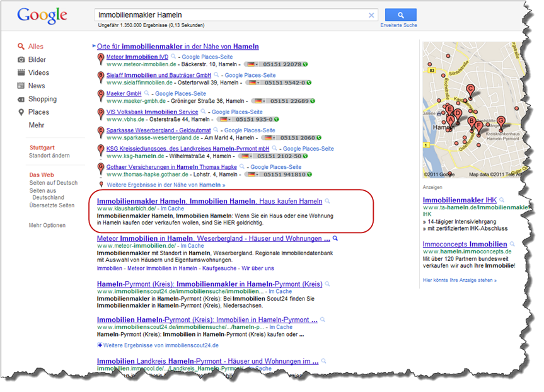Image resolution: width=544 pixels, height=392 pixels.
Task: Click the blue magnifier search button
Action: tap(401, 15)
